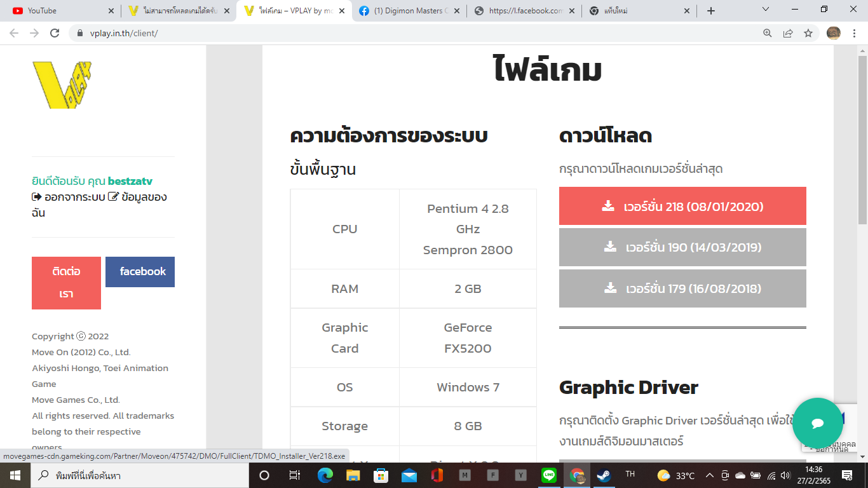868x488 pixels.
Task: Close the YouTube tab
Action: tap(111, 11)
